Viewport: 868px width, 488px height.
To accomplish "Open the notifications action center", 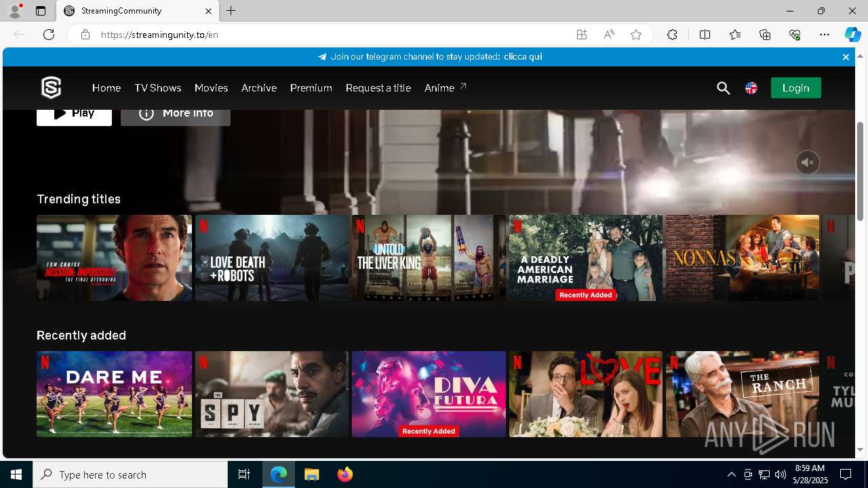I will pos(846,474).
